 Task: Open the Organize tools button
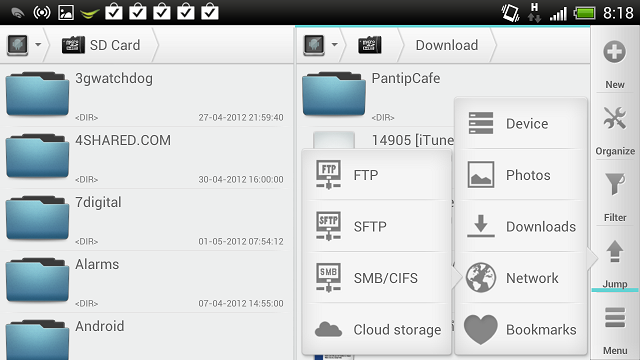(615, 128)
